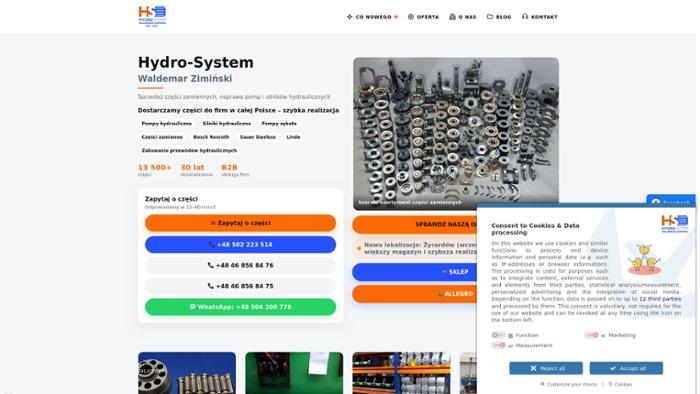Image resolution: width=700 pixels, height=394 pixels.
Task: Click the 13 500+ części statistic
Action: [154, 170]
